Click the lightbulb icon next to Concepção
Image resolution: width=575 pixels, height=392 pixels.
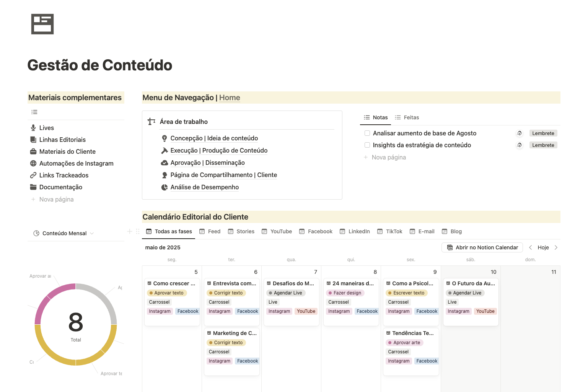165,138
